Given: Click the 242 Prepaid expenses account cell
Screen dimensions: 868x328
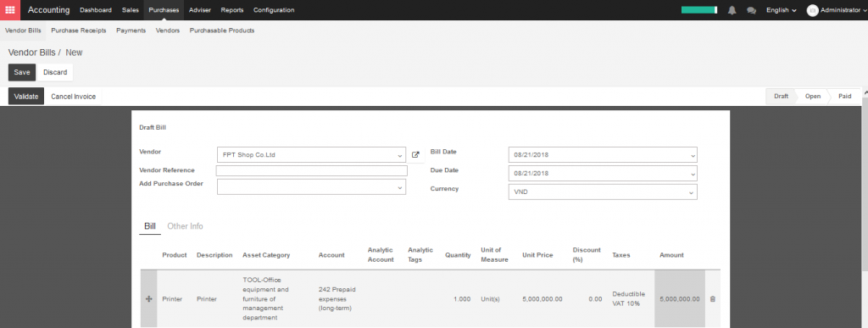Looking at the screenshot, I should (337, 298).
